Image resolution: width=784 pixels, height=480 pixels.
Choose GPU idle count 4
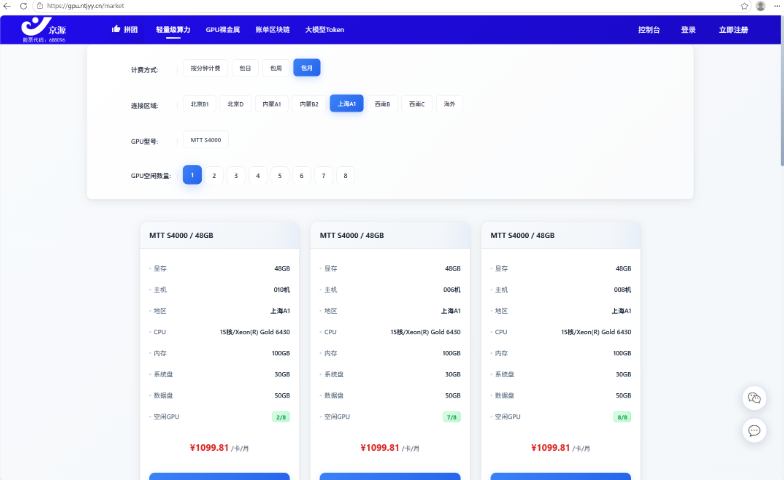[258, 176]
